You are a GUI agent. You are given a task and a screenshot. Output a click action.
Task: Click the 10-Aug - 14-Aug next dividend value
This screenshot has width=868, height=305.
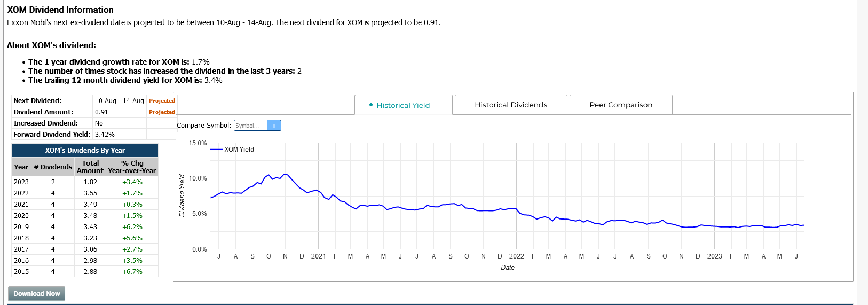(x=120, y=101)
